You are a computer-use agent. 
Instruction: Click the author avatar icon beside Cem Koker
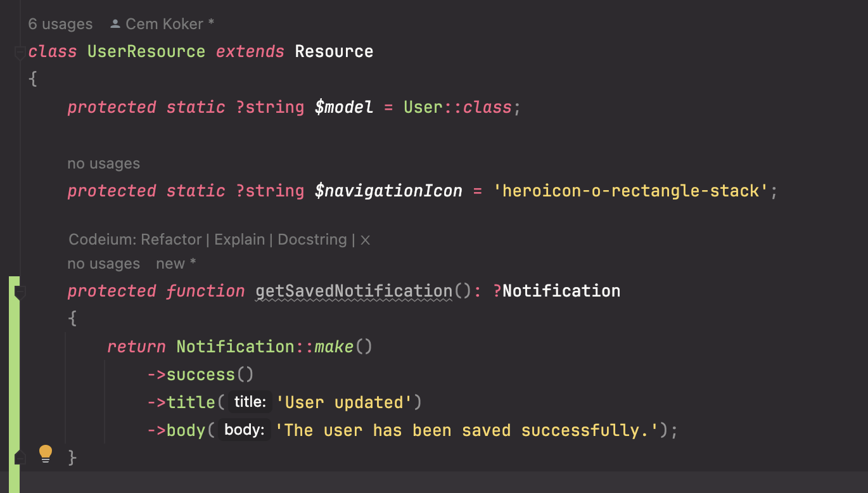point(115,23)
